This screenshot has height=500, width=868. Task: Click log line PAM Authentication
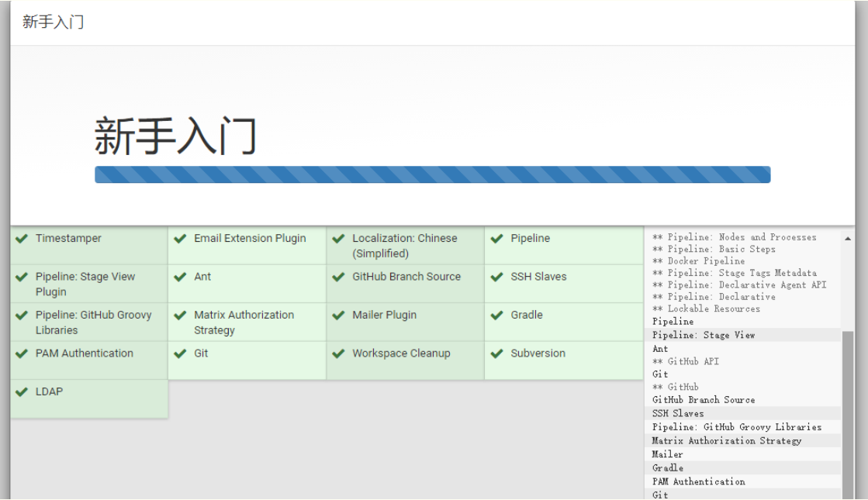click(699, 481)
